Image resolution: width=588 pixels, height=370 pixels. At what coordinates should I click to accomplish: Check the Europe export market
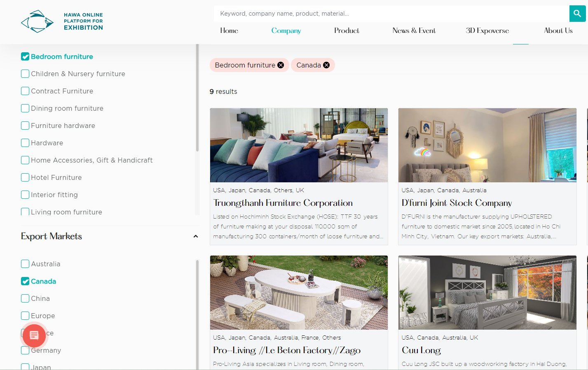click(x=25, y=316)
